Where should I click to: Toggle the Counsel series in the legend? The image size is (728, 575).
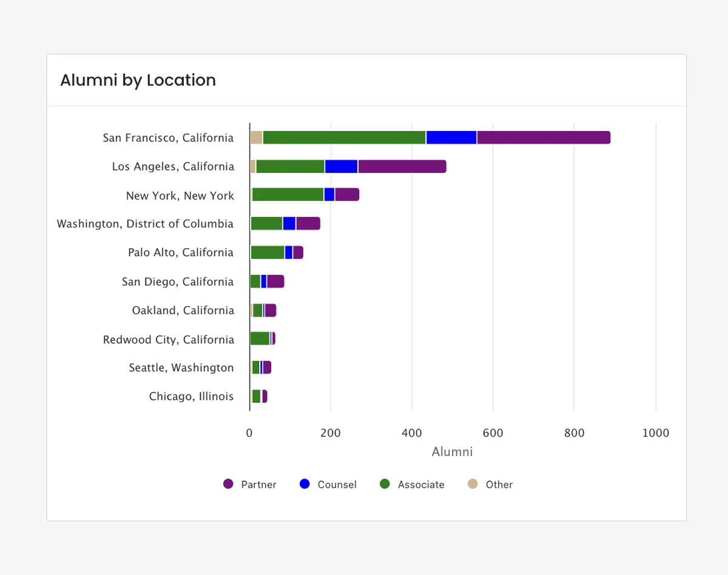(x=328, y=484)
